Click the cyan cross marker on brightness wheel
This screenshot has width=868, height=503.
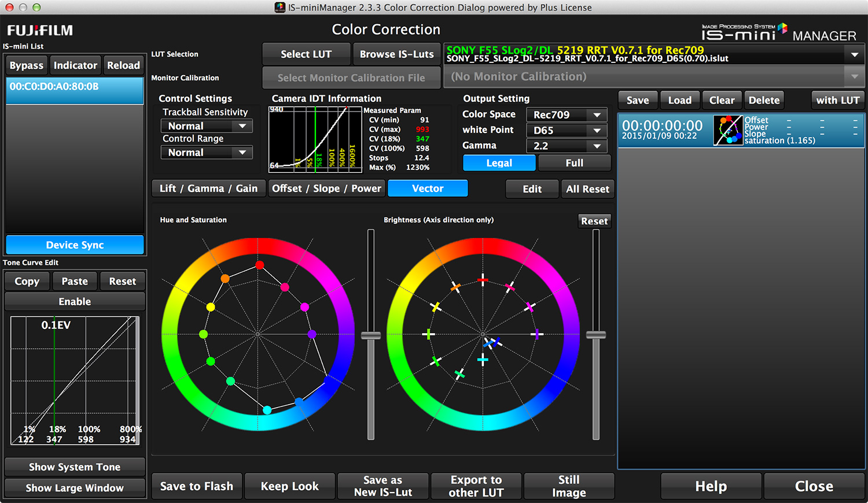pyautogui.click(x=483, y=360)
